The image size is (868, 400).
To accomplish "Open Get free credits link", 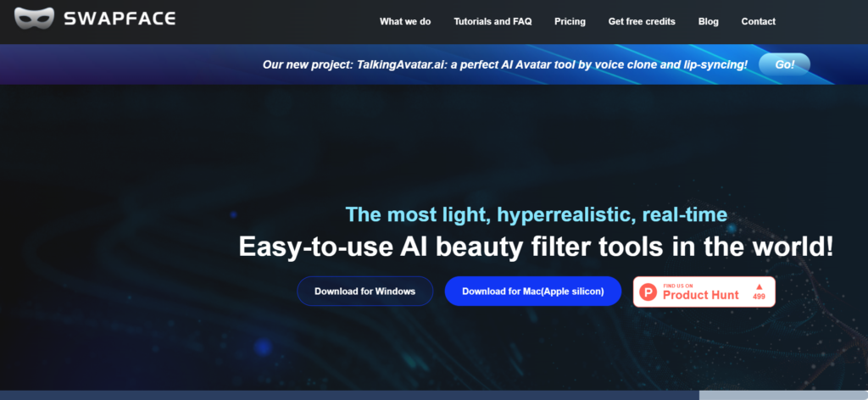I will click(642, 21).
